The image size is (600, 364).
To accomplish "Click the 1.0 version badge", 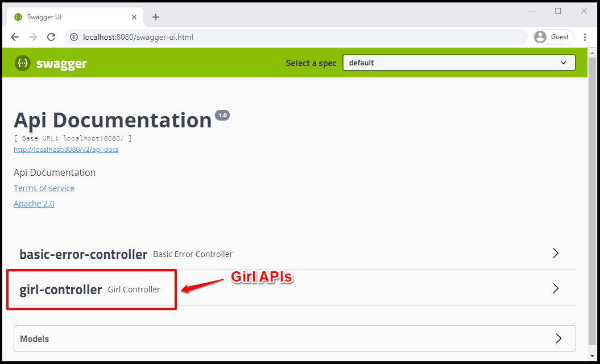I will coord(222,115).
